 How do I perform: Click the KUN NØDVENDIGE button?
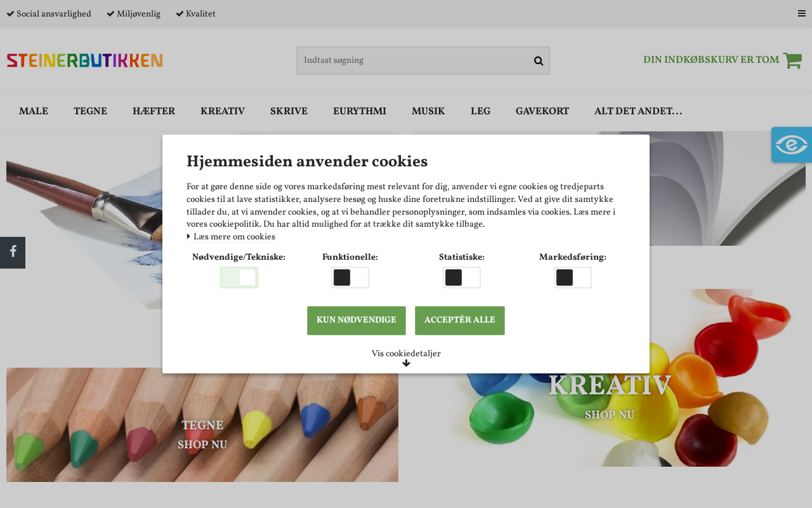(x=357, y=321)
